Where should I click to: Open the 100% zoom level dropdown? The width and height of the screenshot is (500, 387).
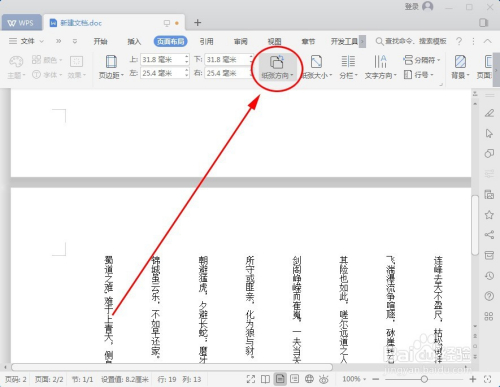pyautogui.click(x=354, y=379)
